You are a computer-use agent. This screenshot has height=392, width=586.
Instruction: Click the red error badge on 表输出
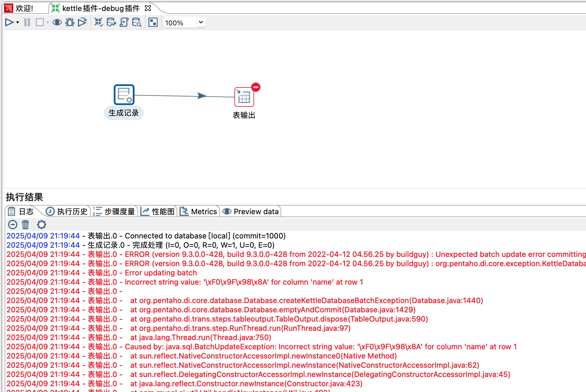pyautogui.click(x=256, y=87)
